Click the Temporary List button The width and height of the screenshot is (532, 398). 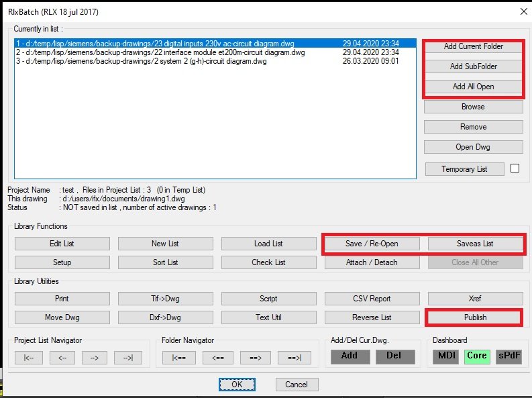click(x=464, y=169)
